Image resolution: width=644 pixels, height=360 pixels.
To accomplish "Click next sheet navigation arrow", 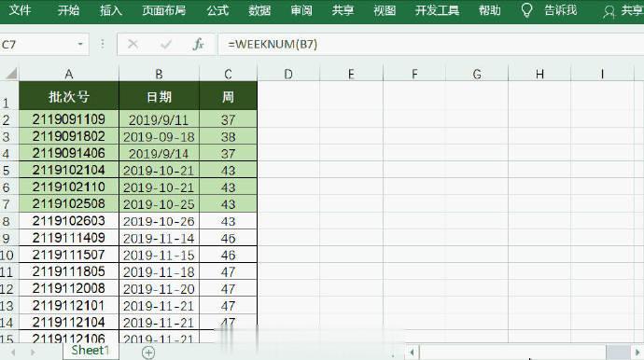I will pos(33,353).
